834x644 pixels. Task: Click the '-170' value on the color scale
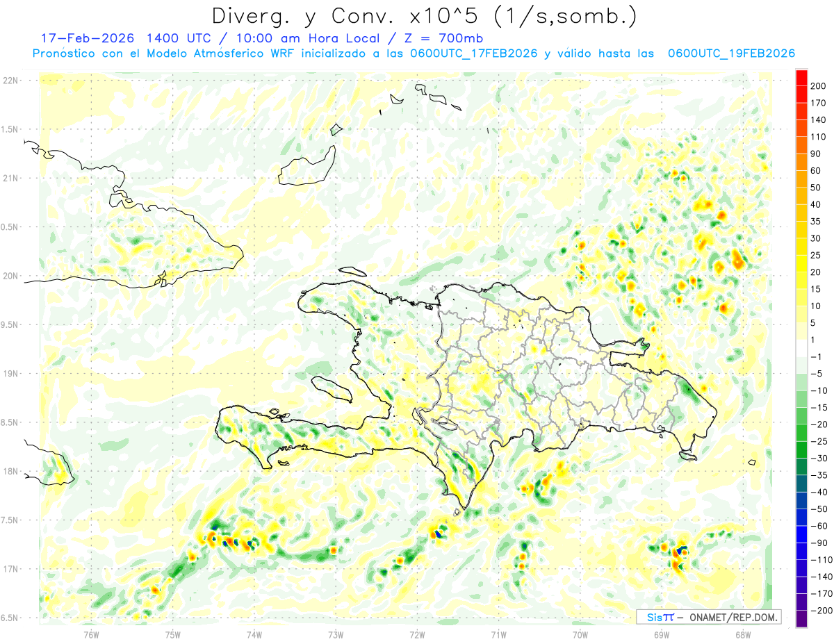click(821, 593)
